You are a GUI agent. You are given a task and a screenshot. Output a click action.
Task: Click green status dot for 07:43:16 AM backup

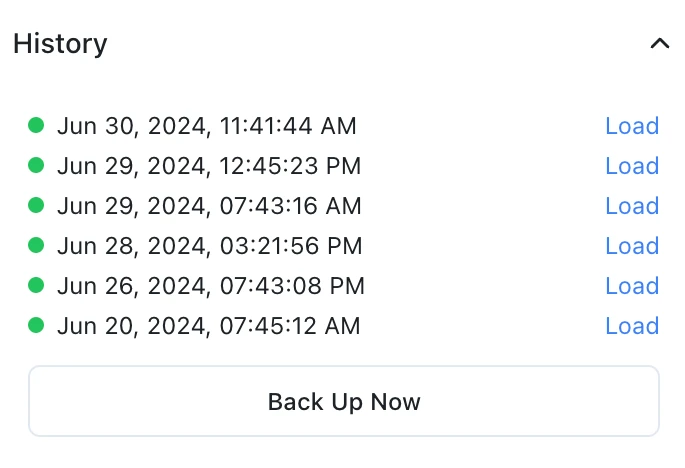(36, 205)
